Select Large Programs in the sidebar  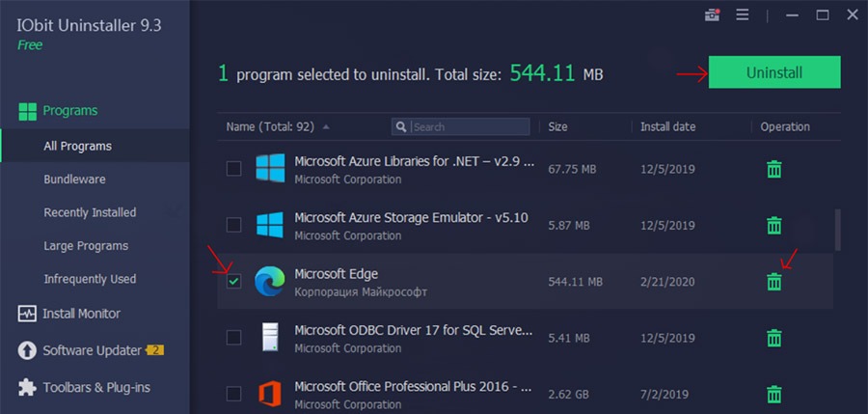coord(86,246)
